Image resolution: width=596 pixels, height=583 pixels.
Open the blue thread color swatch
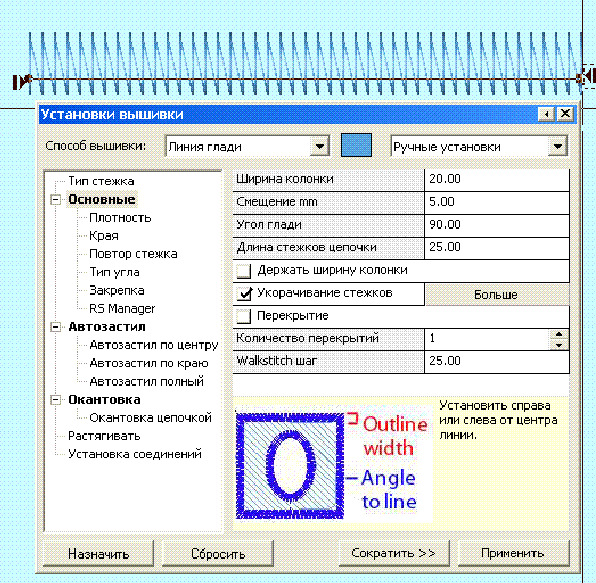pyautogui.click(x=356, y=145)
